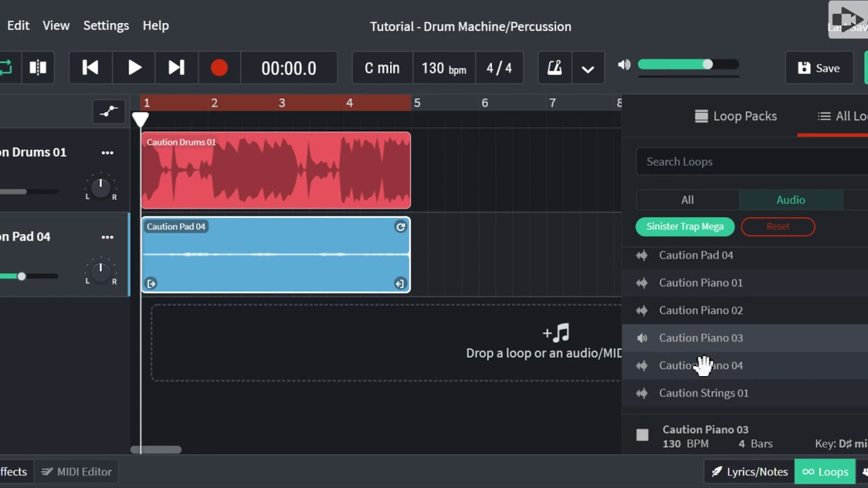Image resolution: width=868 pixels, height=488 pixels.
Task: Open the Settings menu
Action: point(106,25)
